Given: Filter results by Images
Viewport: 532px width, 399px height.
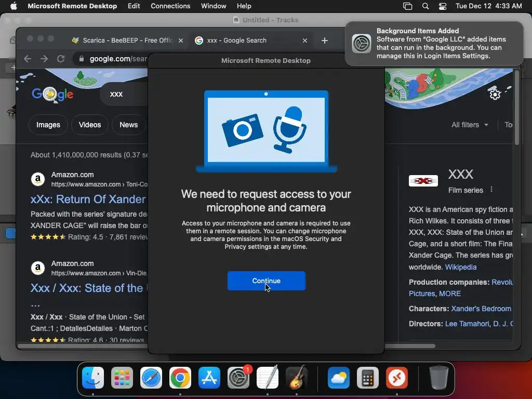Looking at the screenshot, I should click(x=48, y=125).
